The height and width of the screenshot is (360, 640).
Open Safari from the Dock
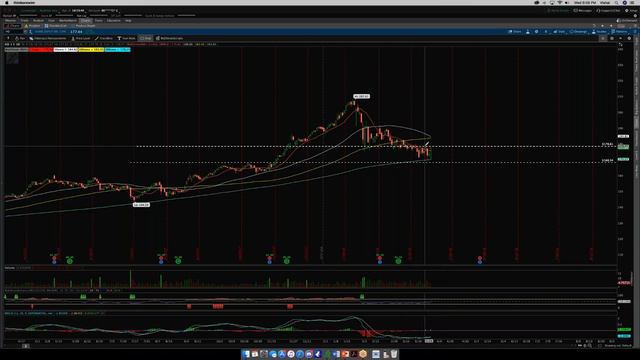click(x=300, y=354)
